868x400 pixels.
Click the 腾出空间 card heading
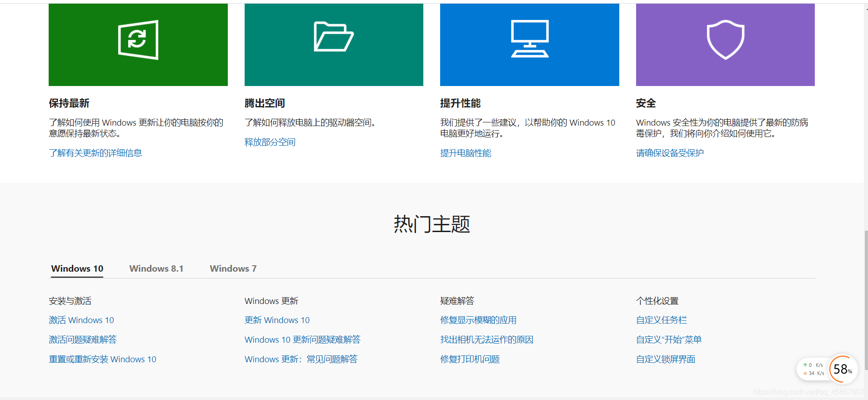265,103
